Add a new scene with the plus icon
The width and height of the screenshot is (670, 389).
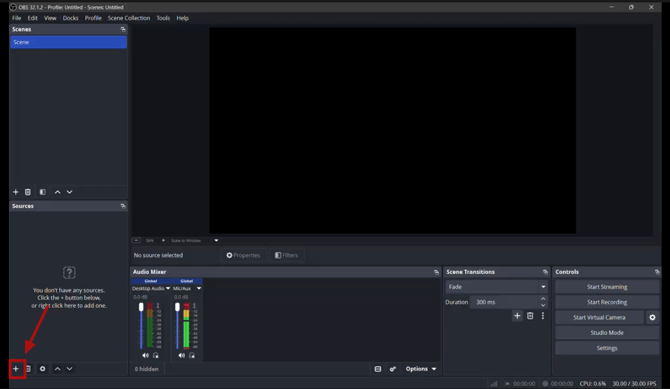(16, 192)
